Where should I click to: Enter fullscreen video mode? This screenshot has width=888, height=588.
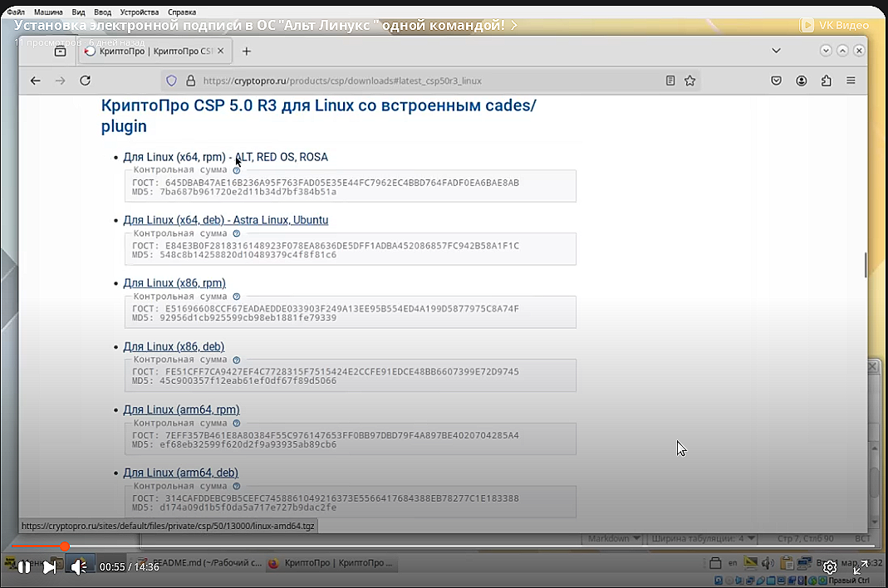pos(861,567)
